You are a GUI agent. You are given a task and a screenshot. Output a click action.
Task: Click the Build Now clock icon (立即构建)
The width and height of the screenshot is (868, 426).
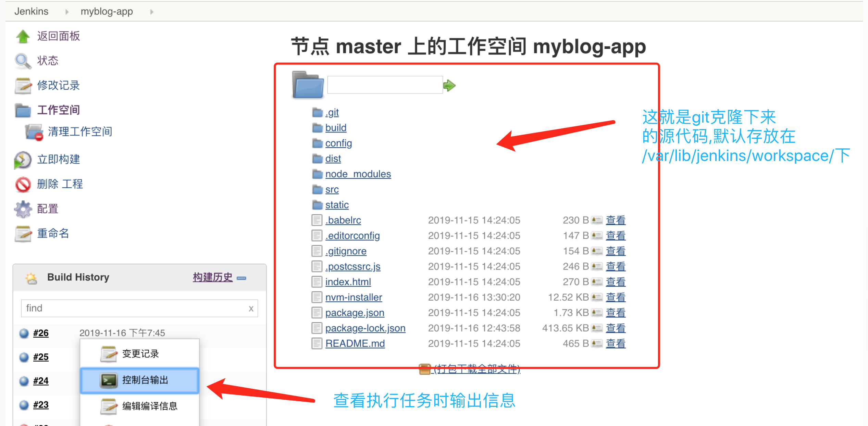click(23, 160)
